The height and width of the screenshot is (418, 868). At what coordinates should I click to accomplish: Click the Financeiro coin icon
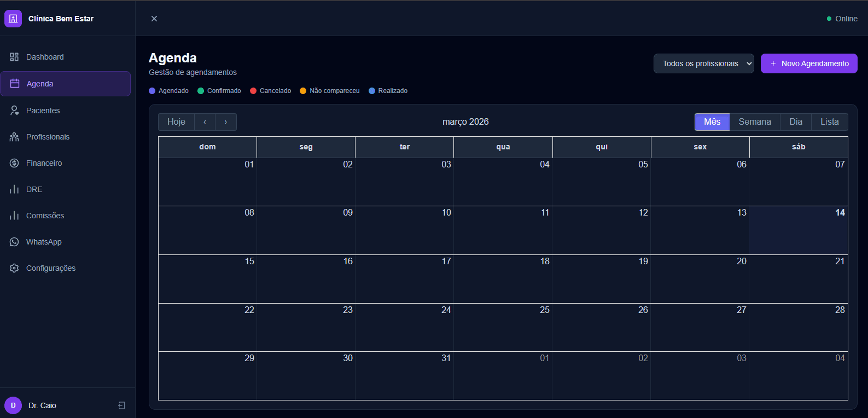(x=14, y=163)
